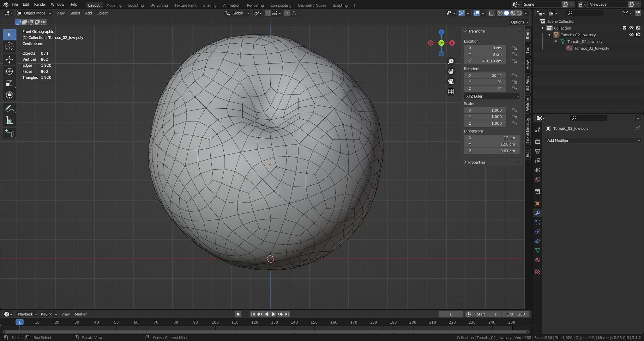Open the Output properties tab icon
The width and height of the screenshot is (644, 341).
point(538,151)
